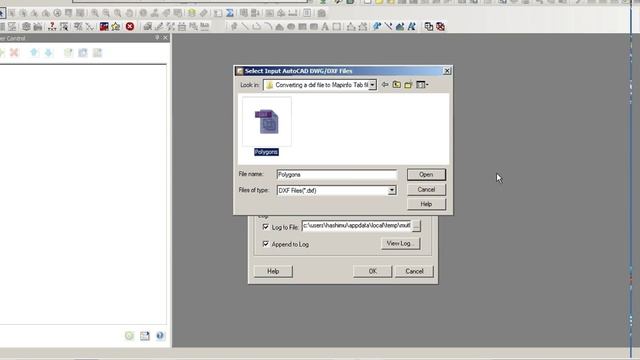Move layer up with the up arrow
The height and width of the screenshot is (360, 640).
[34, 53]
